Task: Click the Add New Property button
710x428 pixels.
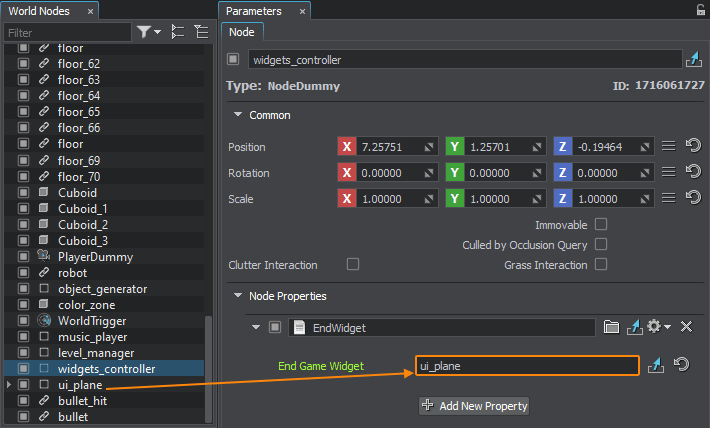Action: point(474,406)
